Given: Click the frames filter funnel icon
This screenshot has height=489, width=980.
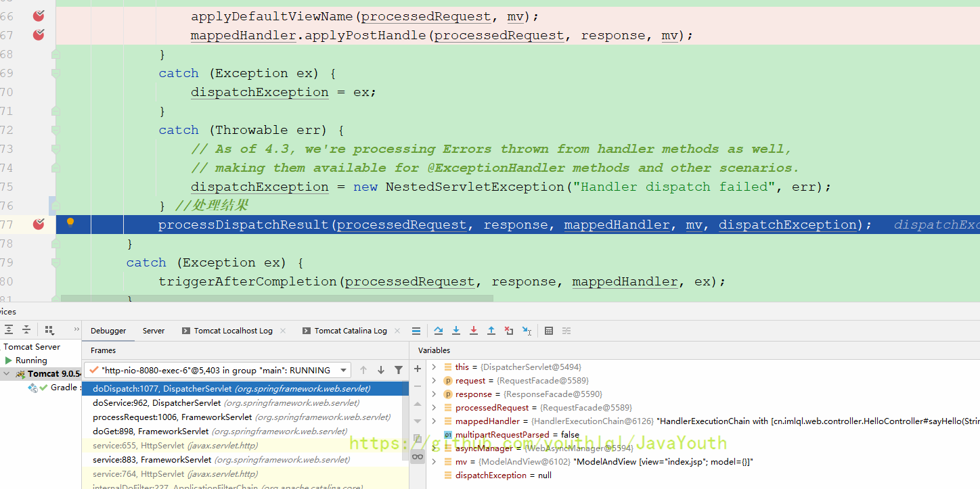Looking at the screenshot, I should pyautogui.click(x=399, y=370).
